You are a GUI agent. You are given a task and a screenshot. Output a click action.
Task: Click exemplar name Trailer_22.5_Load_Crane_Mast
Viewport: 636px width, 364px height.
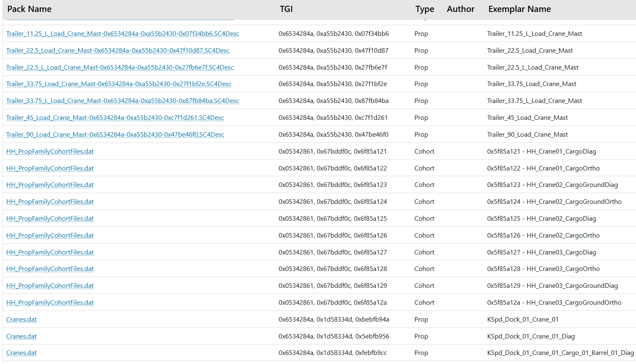(x=530, y=51)
